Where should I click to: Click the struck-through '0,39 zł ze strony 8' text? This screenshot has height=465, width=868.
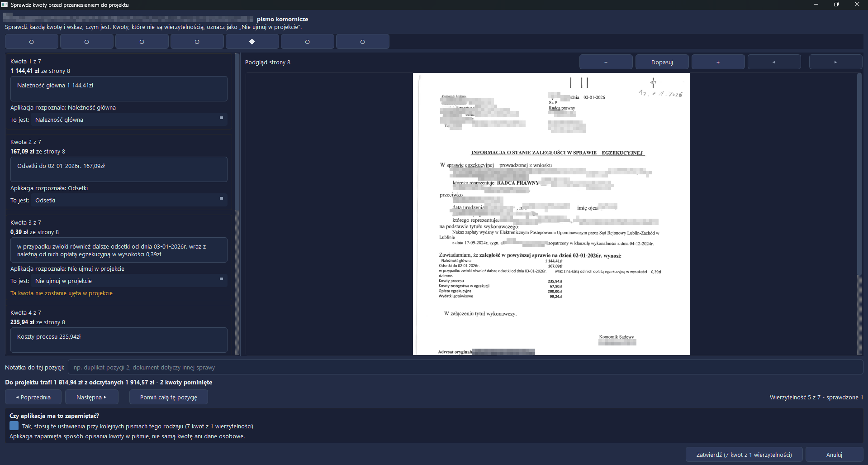[x=34, y=232]
